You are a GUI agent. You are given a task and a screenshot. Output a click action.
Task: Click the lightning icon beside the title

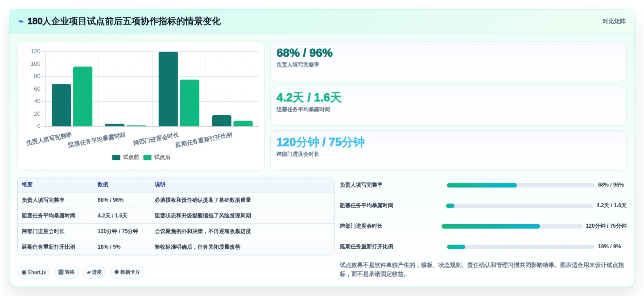pos(21,21)
